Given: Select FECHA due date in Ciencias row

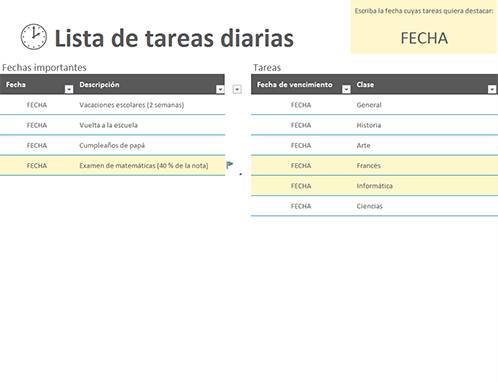Looking at the screenshot, I should pyautogui.click(x=301, y=206).
